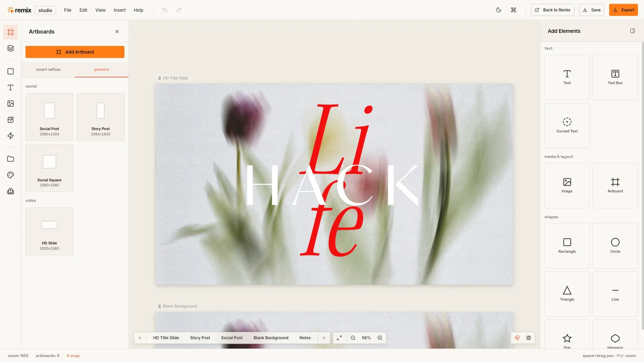Choose the Social Square 1080×1080 preset
The height and width of the screenshot is (362, 644).
49,168
